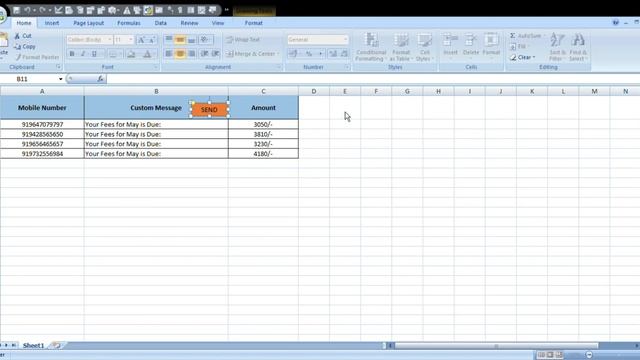
Task: Click the Top Align icon
Action: [x=169, y=40]
